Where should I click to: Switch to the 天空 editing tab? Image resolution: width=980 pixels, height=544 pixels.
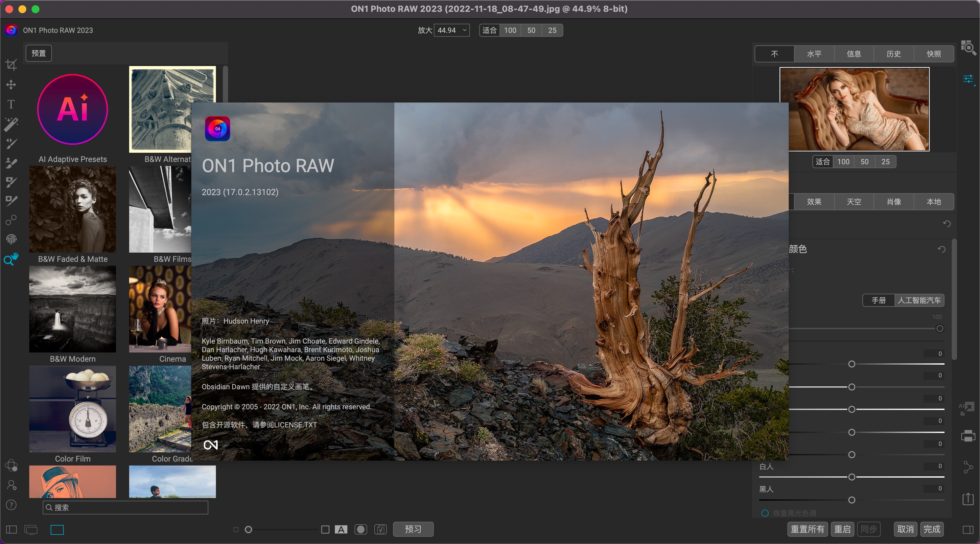[854, 201]
